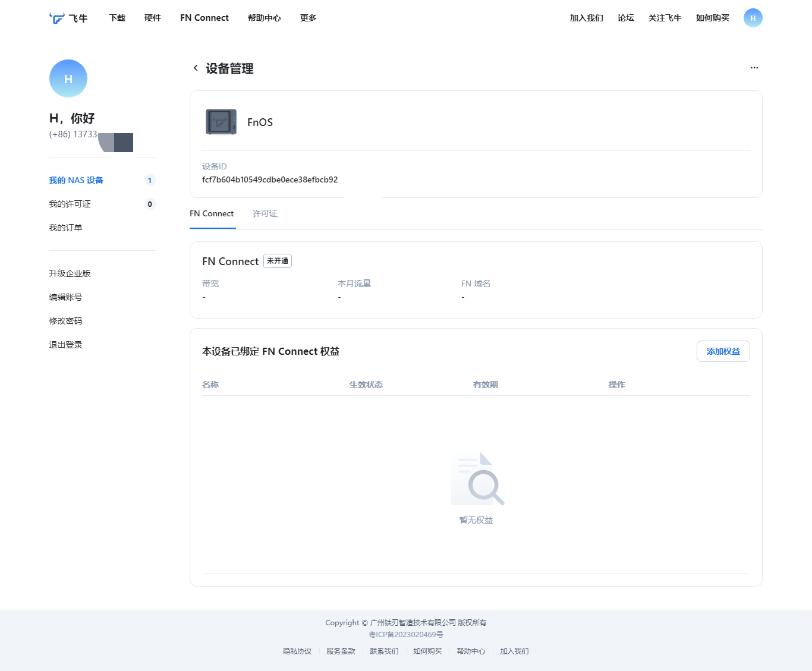Open 帮助中心 in the footer
Screen dimensions: 812x671
pos(471,651)
